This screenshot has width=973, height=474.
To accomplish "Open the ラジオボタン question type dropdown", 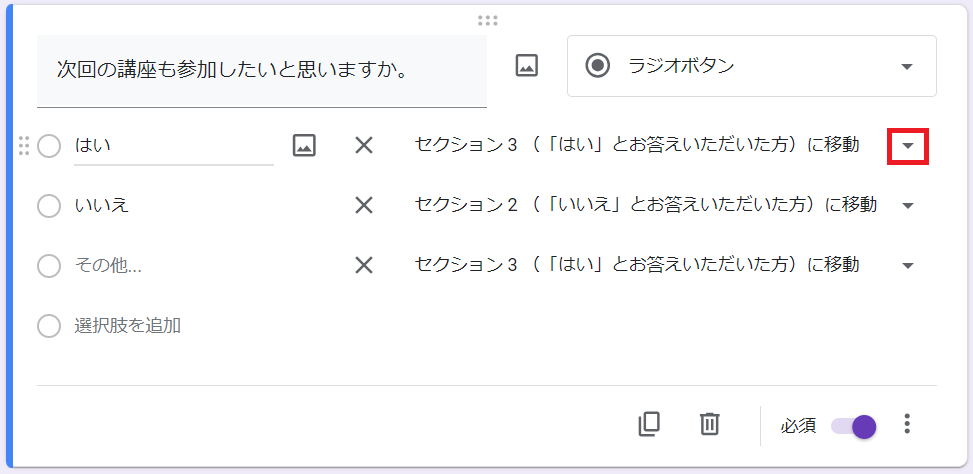I will 752,66.
